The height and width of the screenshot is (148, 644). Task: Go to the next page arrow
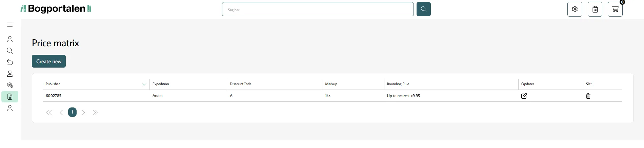point(83,113)
